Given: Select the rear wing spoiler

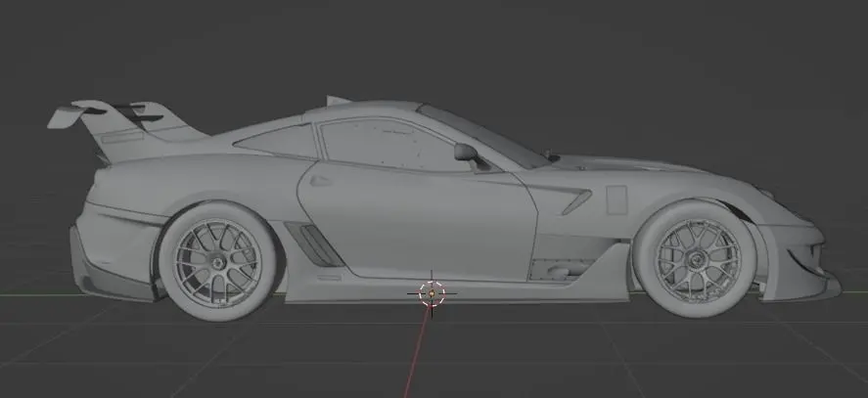Looking at the screenshot, I should click(x=127, y=130).
